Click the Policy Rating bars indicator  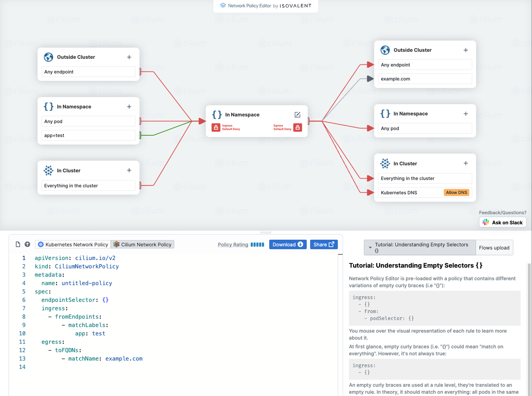click(257, 245)
